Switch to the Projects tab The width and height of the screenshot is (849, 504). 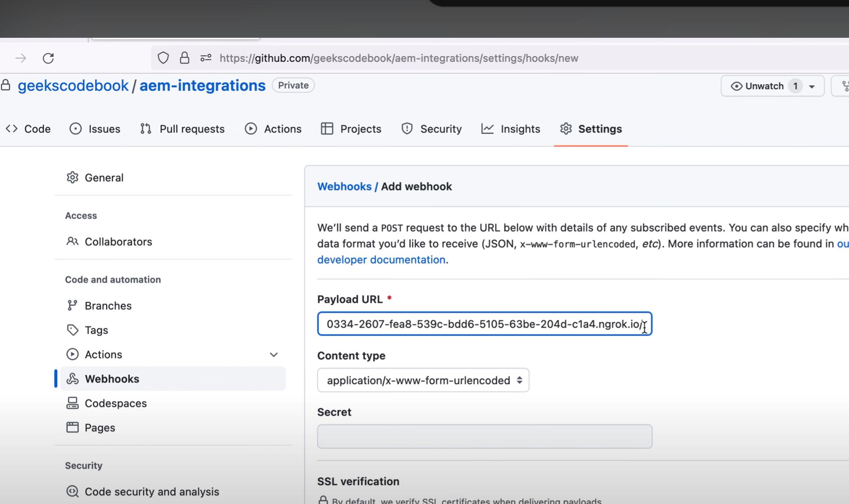tap(351, 129)
